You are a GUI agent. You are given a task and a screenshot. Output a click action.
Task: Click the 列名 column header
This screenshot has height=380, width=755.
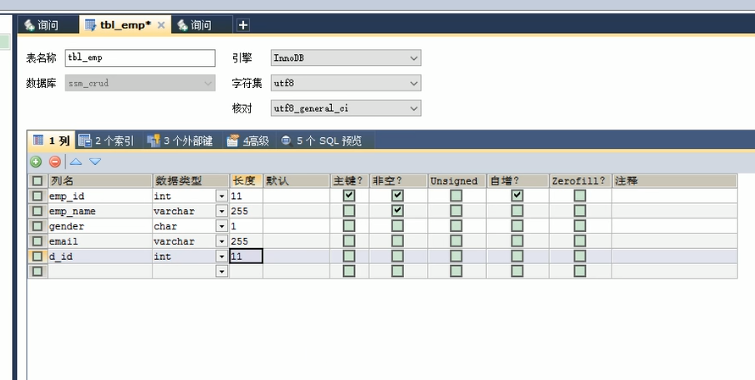(x=100, y=181)
